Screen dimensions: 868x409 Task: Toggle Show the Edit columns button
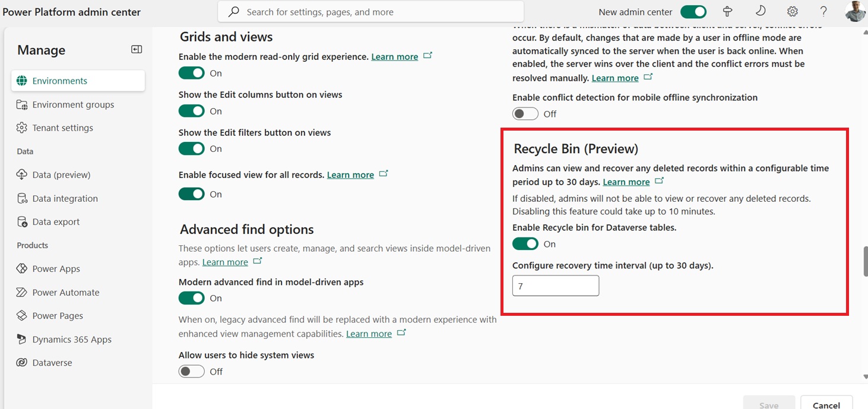tap(192, 111)
